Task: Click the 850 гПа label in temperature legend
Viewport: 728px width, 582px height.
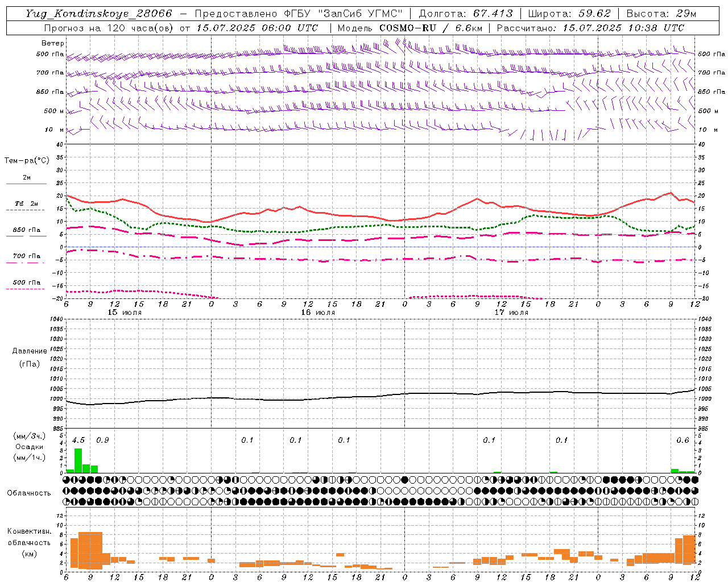Action: point(27,230)
